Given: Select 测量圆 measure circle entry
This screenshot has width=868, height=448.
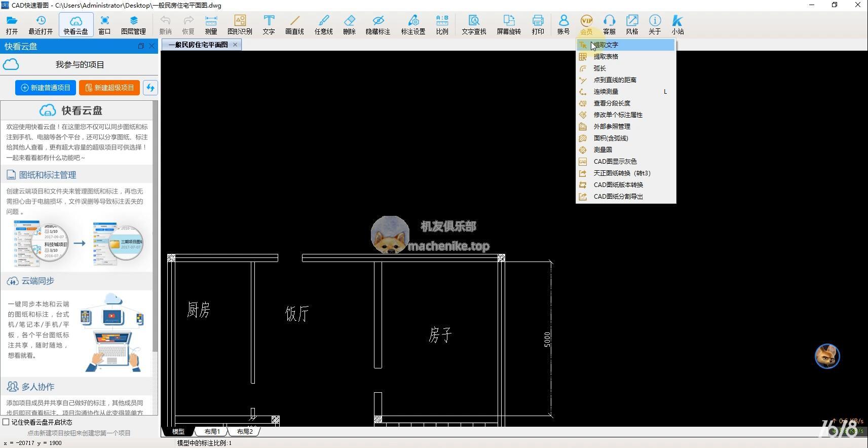Looking at the screenshot, I should point(626,150).
